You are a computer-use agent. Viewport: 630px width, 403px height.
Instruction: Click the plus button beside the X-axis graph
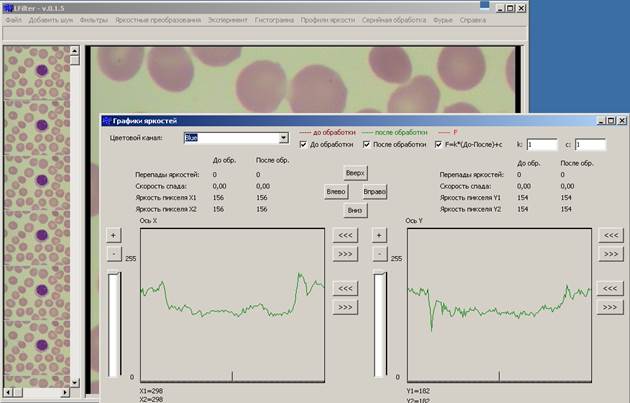tap(113, 235)
